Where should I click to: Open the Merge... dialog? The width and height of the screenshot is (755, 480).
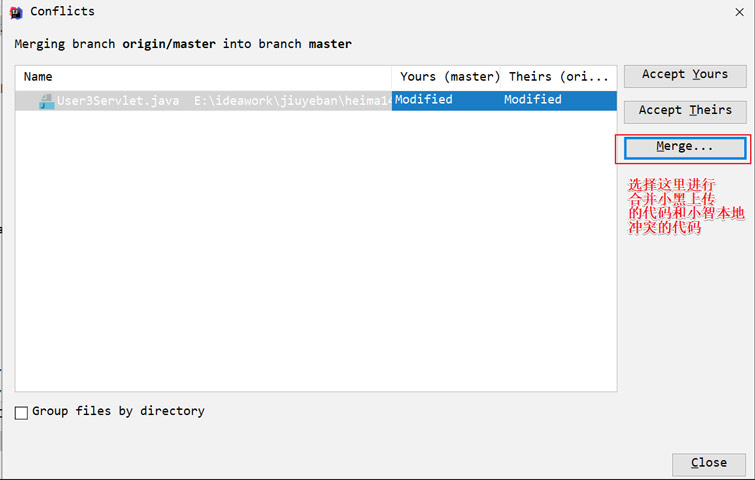point(685,147)
